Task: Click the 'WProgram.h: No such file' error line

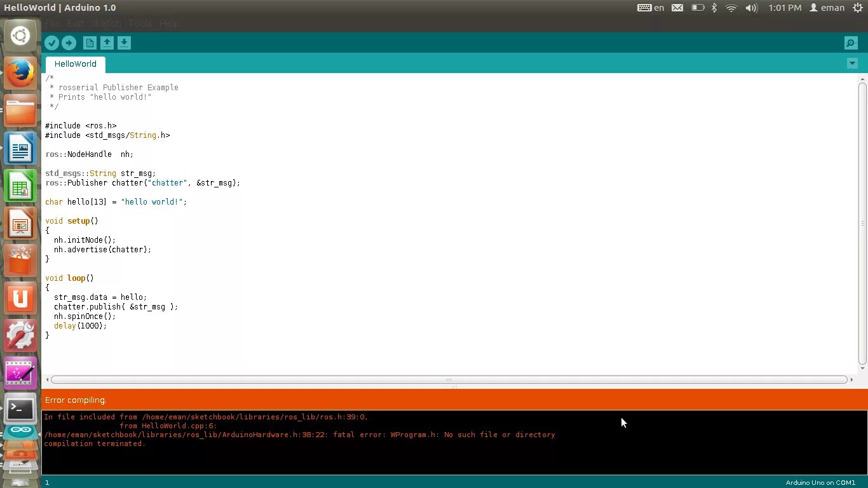Action: [x=299, y=435]
